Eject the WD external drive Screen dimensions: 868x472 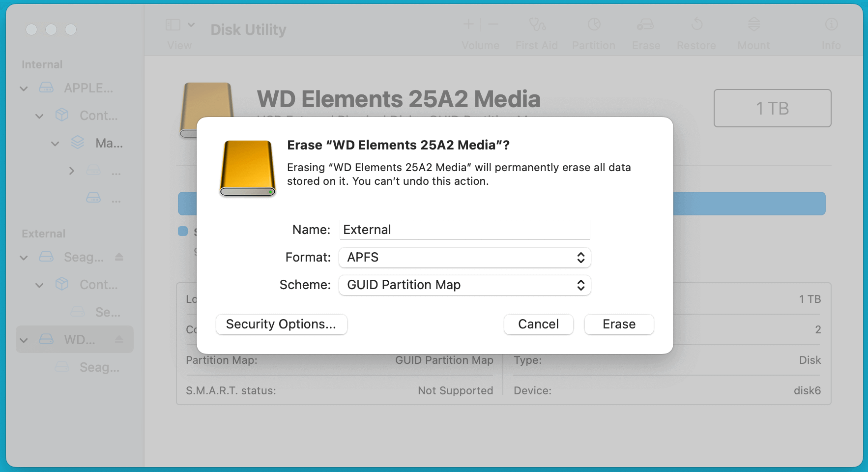point(119,339)
